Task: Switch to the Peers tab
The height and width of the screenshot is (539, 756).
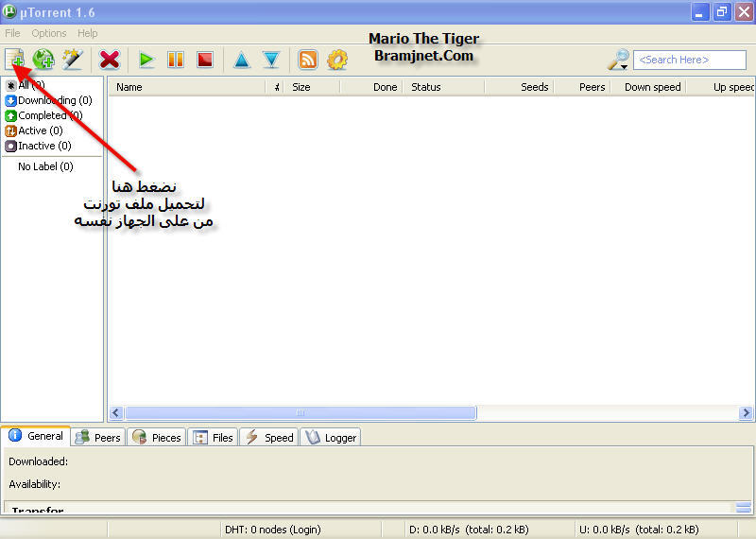Action: click(x=98, y=438)
